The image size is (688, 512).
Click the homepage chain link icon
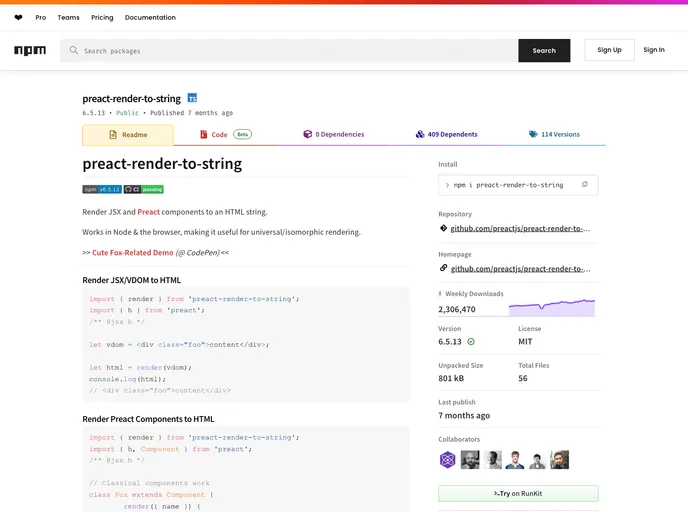pyautogui.click(x=444, y=268)
